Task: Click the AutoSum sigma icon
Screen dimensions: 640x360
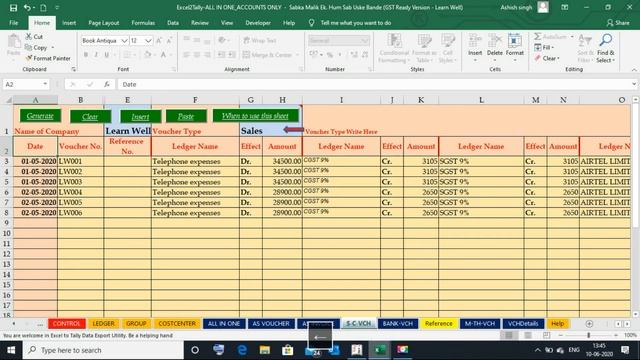Action: [538, 37]
